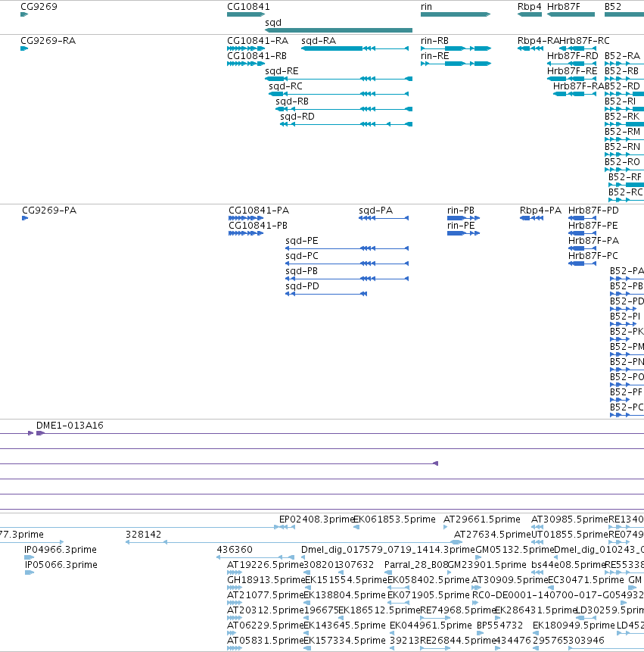Click protein label Rbp4-PA
This screenshot has height=652, width=644.
[x=540, y=211]
